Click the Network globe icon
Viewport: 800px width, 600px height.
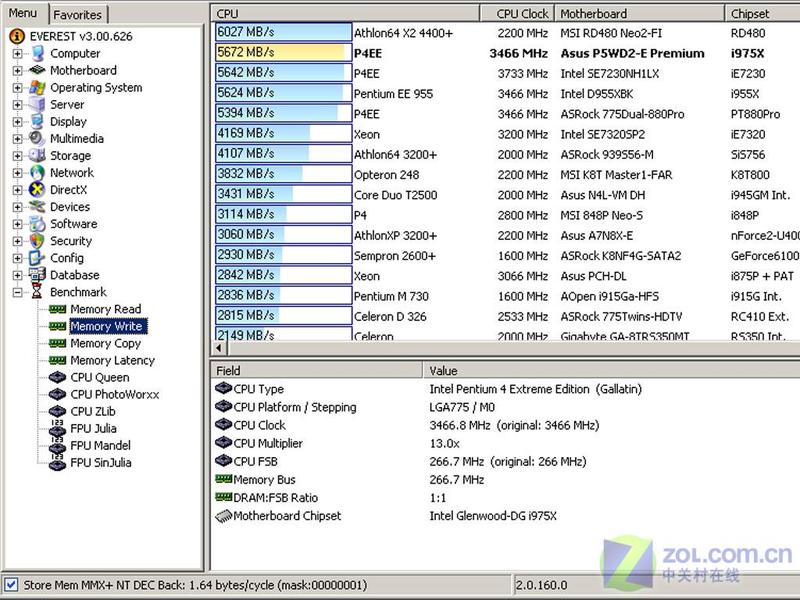37,172
